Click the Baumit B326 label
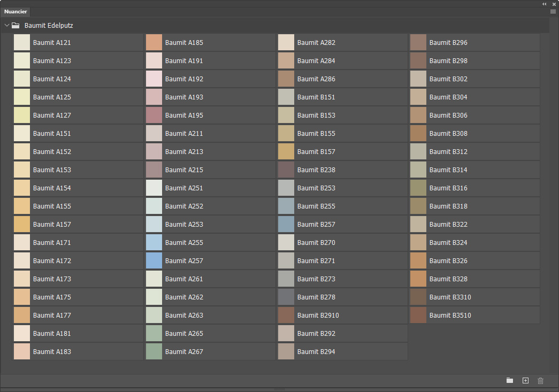The image size is (559, 392). pyautogui.click(x=448, y=260)
